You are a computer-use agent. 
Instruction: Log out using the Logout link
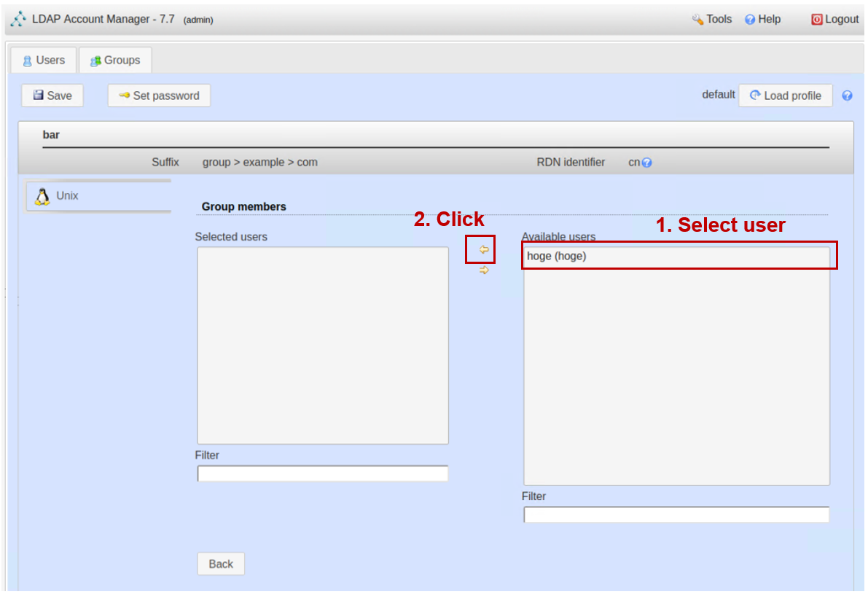[835, 20]
